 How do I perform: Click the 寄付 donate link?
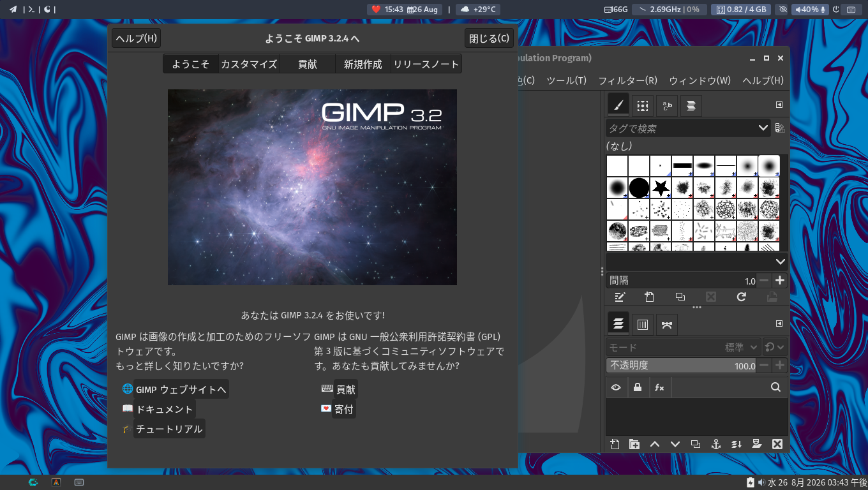pos(343,409)
